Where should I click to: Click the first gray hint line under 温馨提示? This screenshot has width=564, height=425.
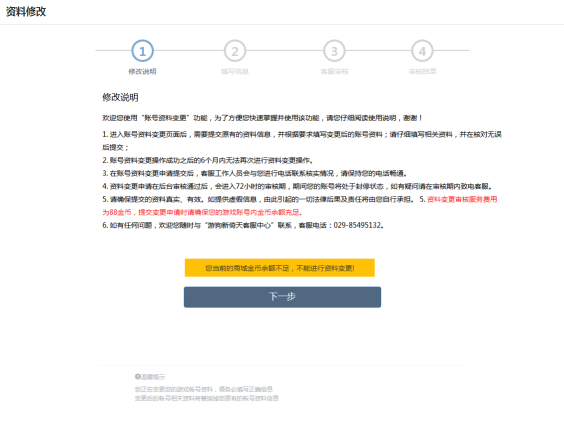tap(204, 389)
